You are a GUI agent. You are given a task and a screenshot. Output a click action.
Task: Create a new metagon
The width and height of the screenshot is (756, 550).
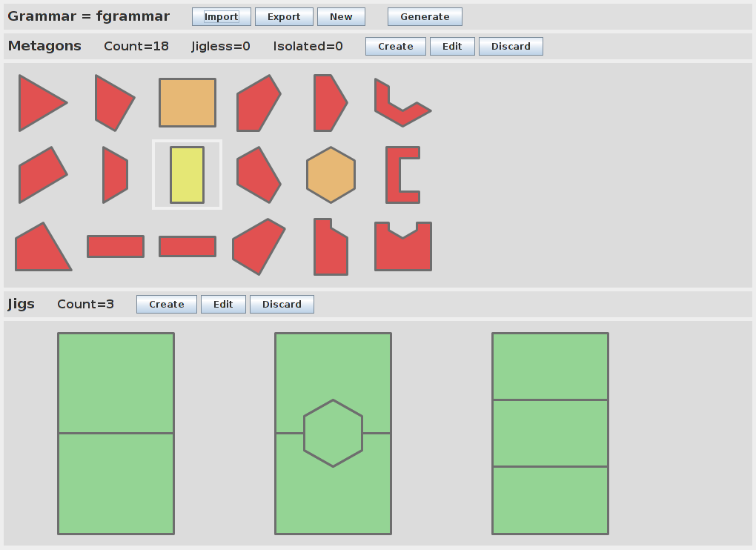[395, 47]
